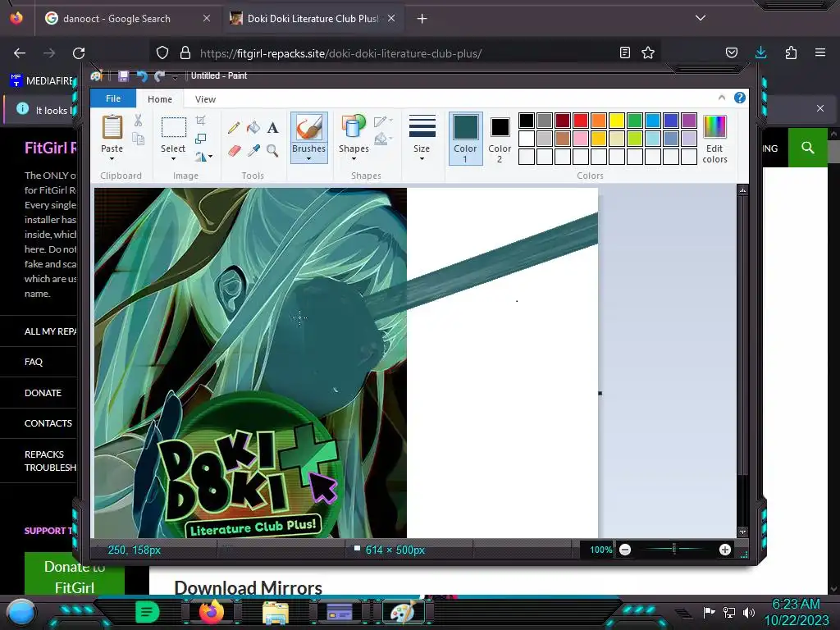Select the Pencil tool in Paint

click(x=234, y=127)
